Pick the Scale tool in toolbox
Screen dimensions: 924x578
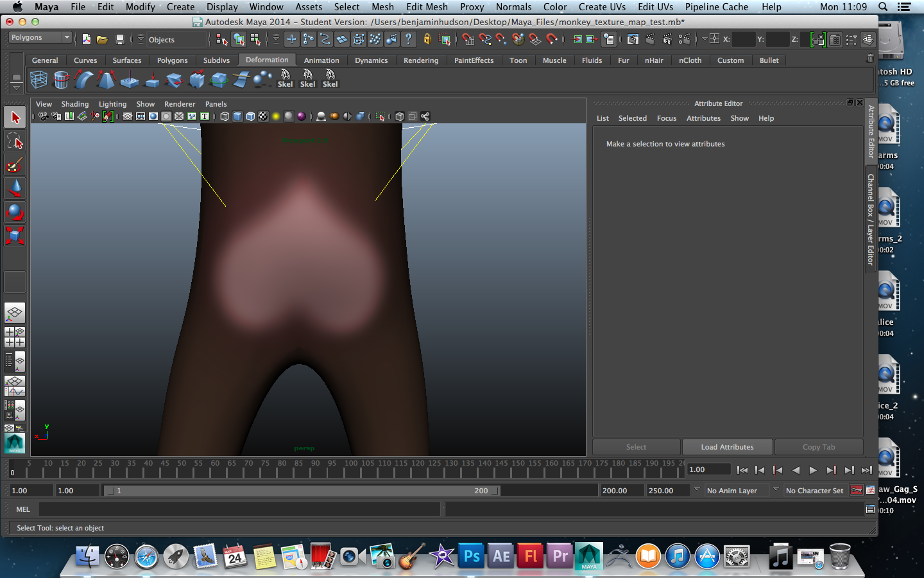pos(15,236)
